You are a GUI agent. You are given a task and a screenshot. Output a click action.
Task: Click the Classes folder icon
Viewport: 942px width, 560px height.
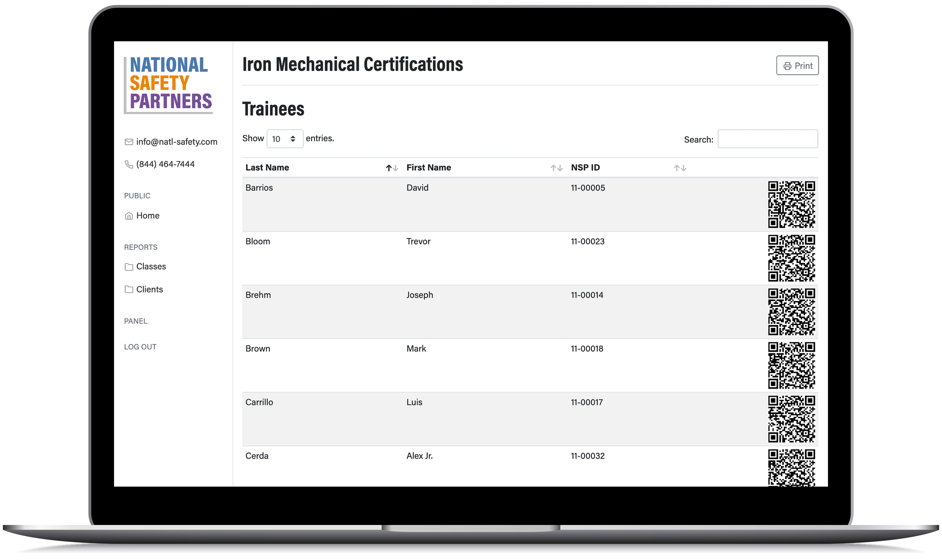[x=129, y=267]
